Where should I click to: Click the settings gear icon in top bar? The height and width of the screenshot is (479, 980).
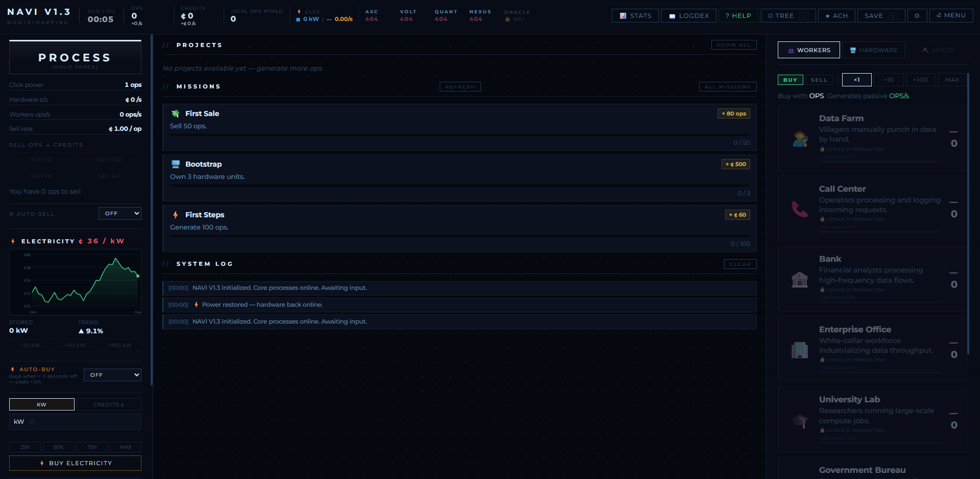pyautogui.click(x=917, y=15)
